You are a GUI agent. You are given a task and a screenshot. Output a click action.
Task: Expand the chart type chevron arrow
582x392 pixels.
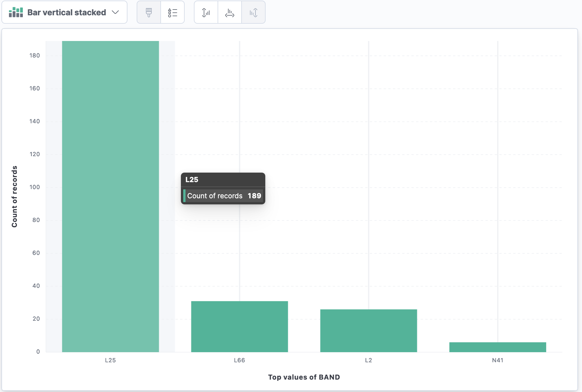click(x=115, y=12)
